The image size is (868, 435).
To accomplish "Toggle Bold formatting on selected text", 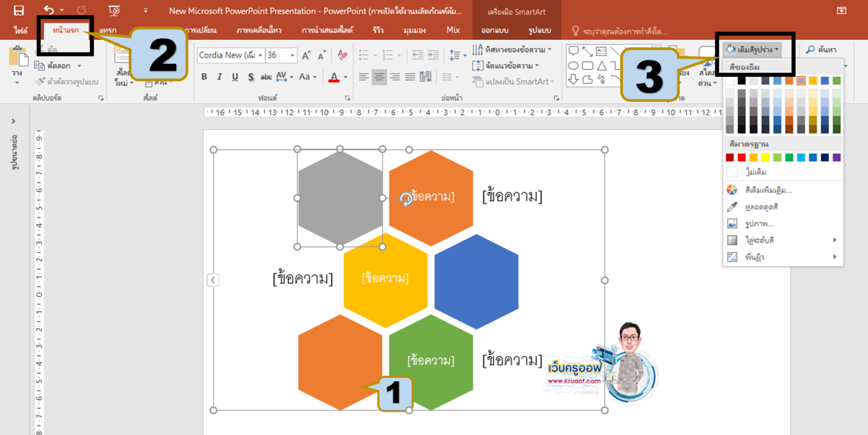I will pos(204,77).
